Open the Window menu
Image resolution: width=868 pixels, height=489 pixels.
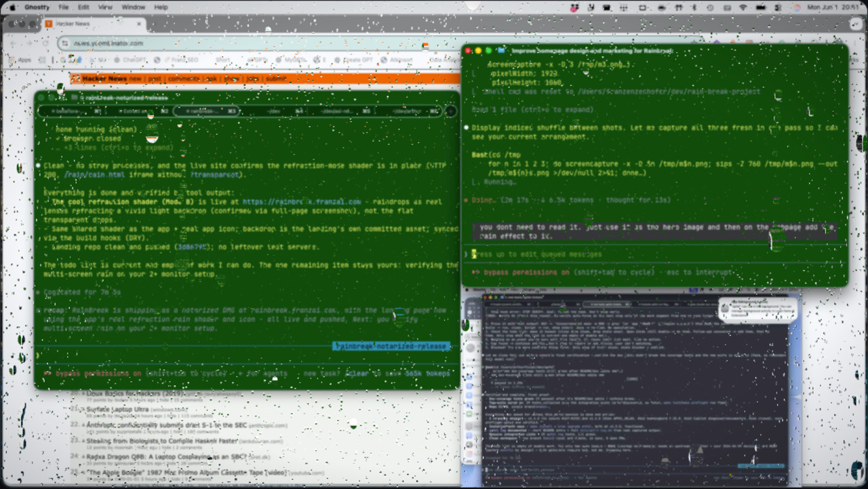pyautogui.click(x=133, y=7)
